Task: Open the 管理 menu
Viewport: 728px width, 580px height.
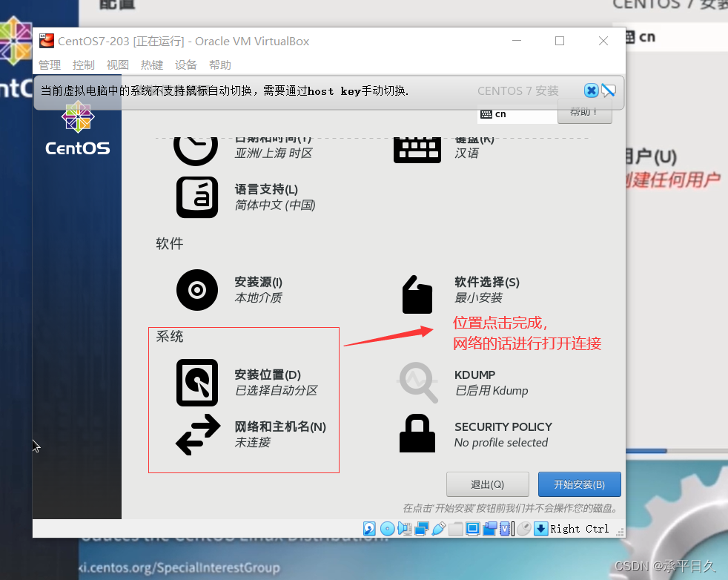Action: pos(50,65)
